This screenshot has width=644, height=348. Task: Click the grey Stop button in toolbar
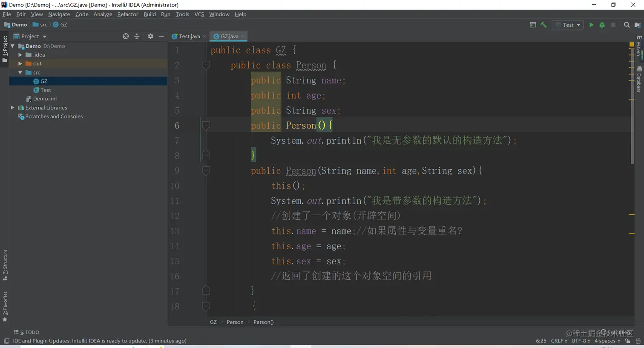(x=613, y=25)
